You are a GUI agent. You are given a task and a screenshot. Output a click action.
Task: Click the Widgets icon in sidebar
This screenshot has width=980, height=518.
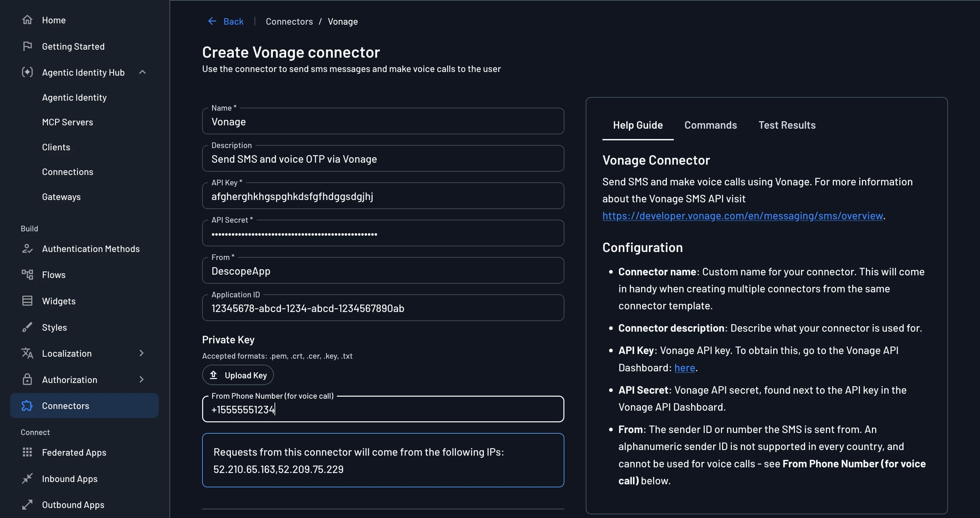click(x=27, y=301)
